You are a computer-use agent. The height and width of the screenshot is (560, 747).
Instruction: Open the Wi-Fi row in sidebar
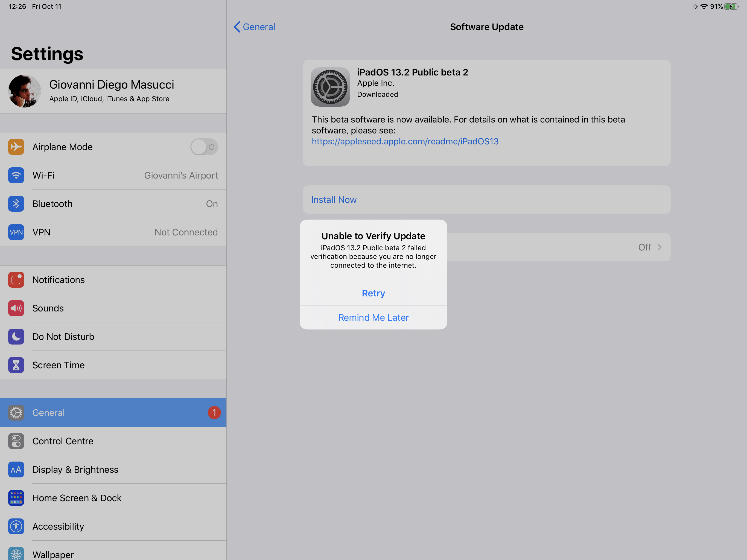tap(113, 175)
